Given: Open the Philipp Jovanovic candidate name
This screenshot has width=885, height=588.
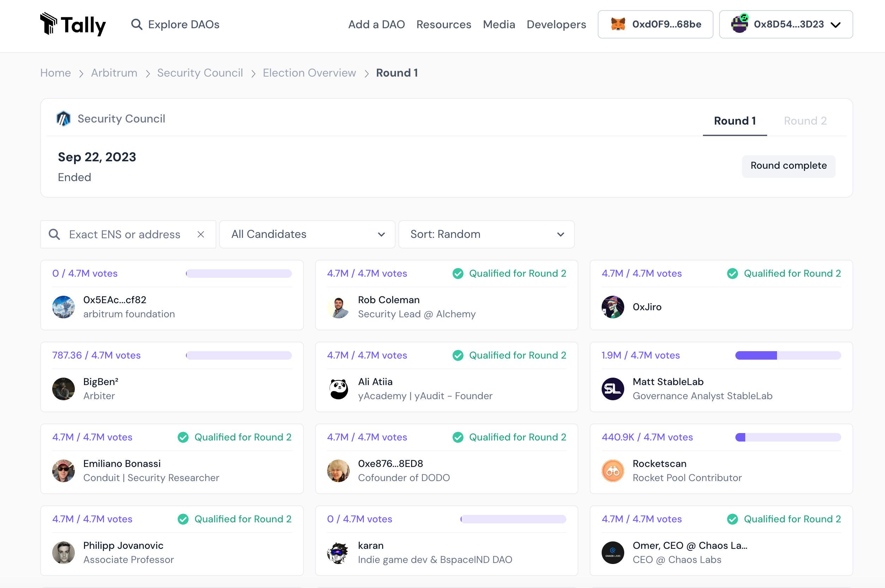Looking at the screenshot, I should coord(123,546).
